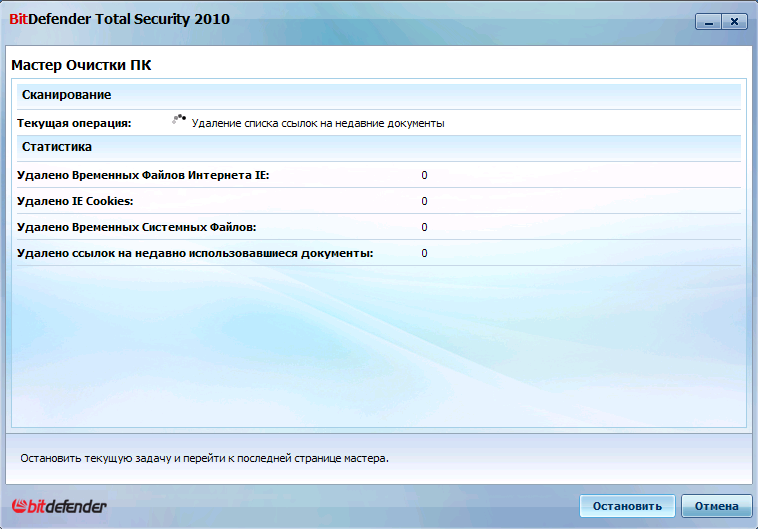Close the BitDefender window
The height and width of the screenshot is (529, 758).
click(734, 22)
